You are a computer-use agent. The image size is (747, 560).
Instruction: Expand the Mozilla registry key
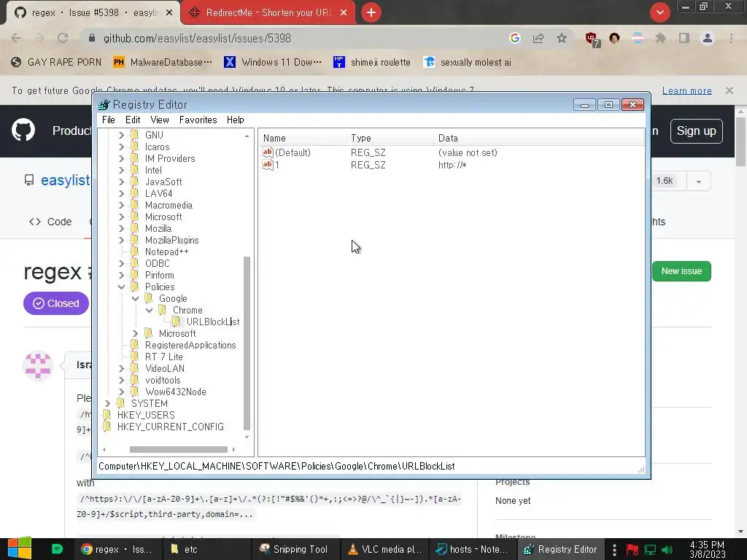121,228
